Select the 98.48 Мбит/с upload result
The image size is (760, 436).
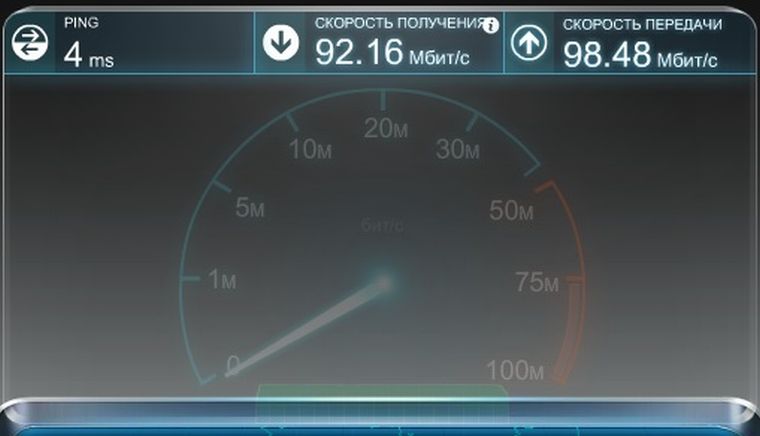[x=640, y=54]
